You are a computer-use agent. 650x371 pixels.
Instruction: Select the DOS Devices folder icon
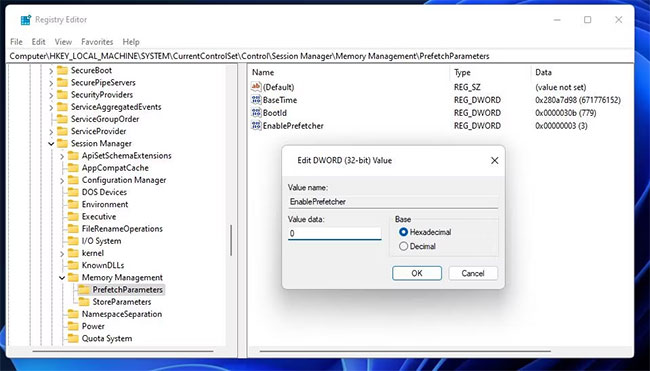(x=73, y=192)
